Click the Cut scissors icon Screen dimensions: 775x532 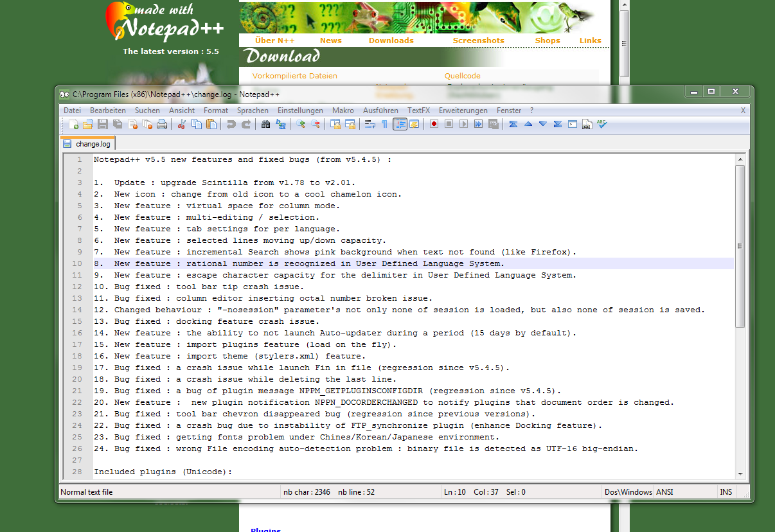pyautogui.click(x=182, y=124)
